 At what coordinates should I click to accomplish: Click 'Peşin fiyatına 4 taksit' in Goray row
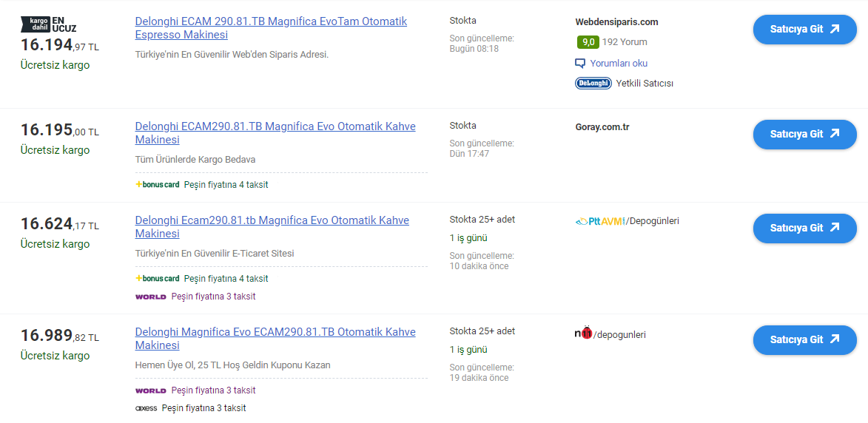(226, 185)
